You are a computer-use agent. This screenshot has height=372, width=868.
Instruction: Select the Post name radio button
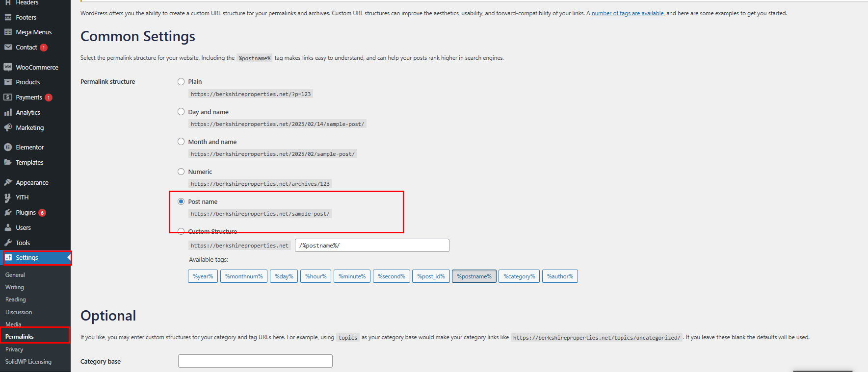click(181, 201)
